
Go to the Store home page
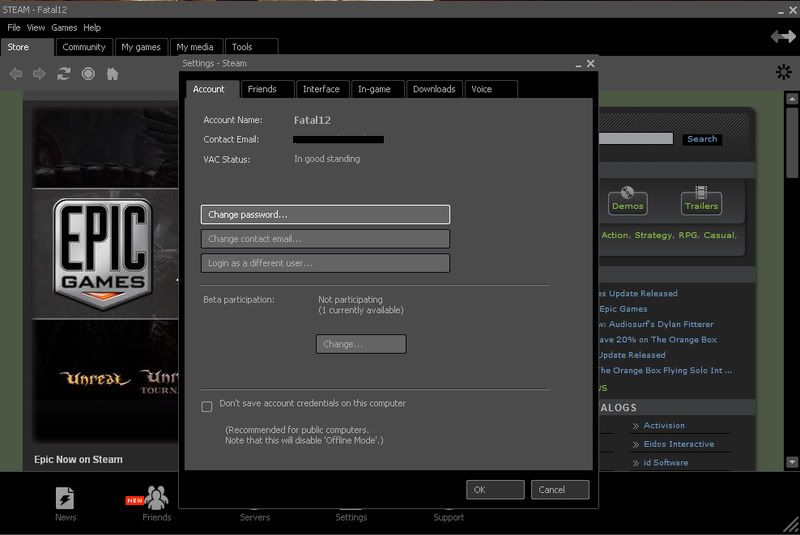click(x=112, y=74)
